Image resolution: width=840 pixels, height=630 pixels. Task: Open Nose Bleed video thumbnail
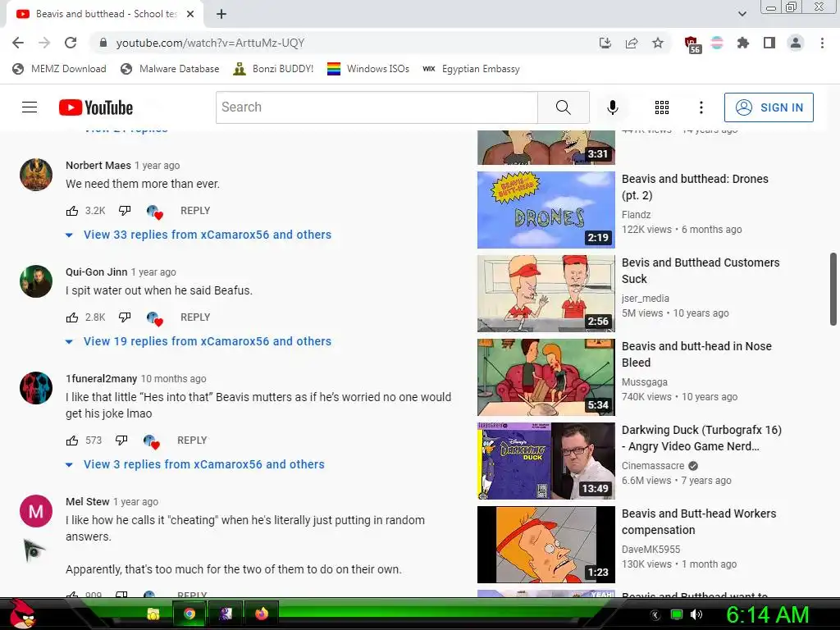point(546,377)
